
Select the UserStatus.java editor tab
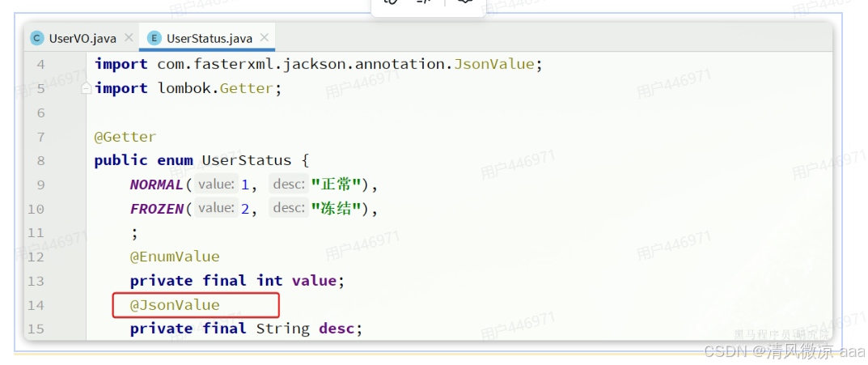pos(210,38)
